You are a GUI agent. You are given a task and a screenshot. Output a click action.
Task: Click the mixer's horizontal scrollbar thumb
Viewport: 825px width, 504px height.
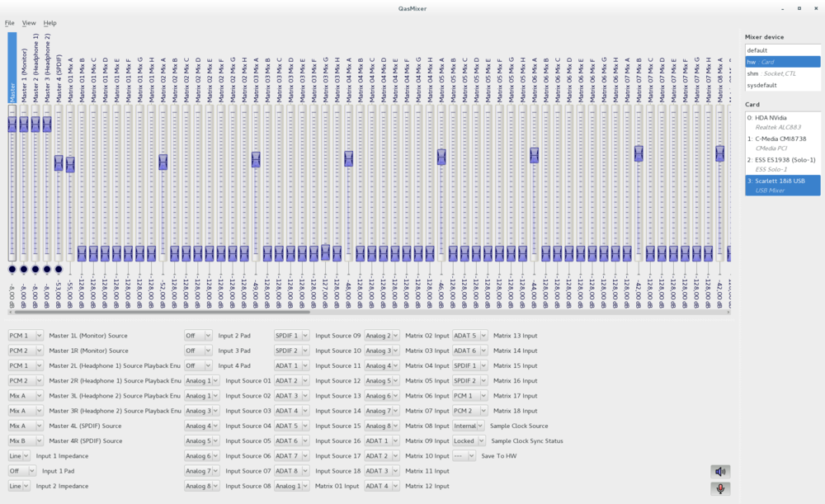pyautogui.click(x=162, y=312)
